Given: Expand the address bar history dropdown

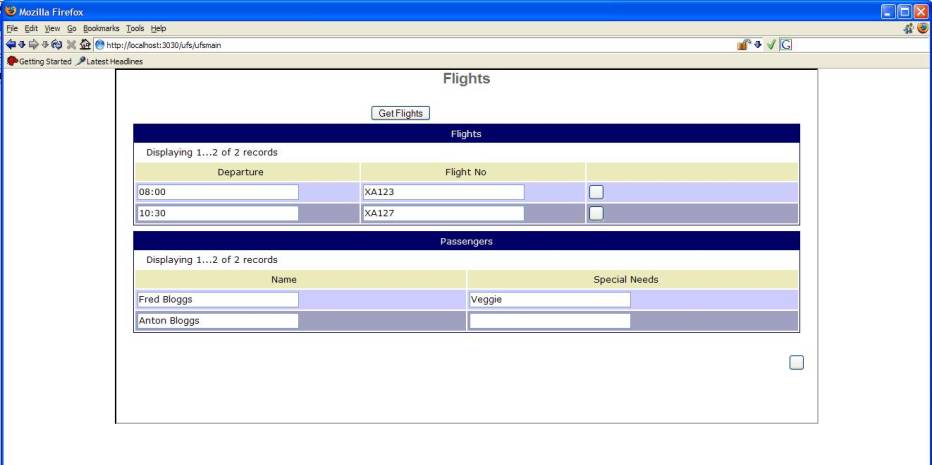Looking at the screenshot, I should point(757,44).
